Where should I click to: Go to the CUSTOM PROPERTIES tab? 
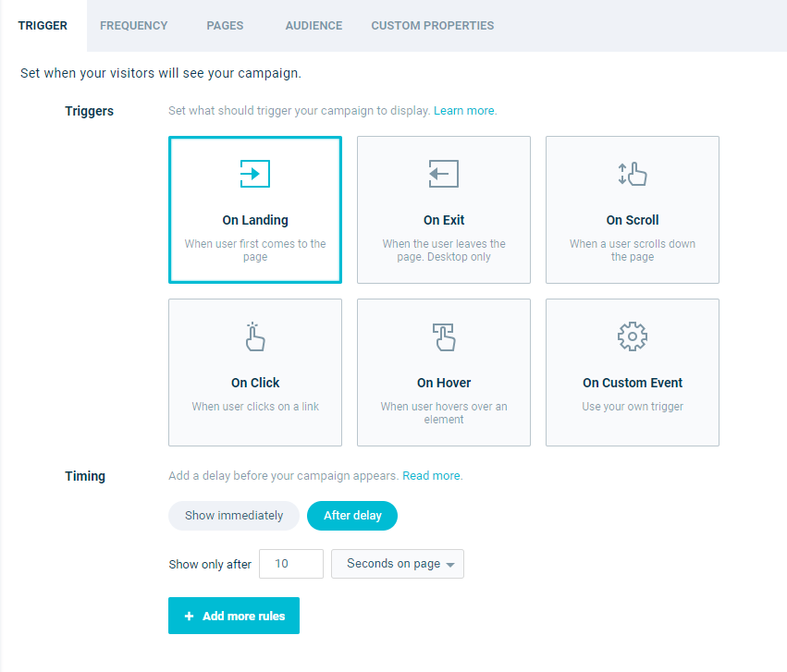(433, 26)
